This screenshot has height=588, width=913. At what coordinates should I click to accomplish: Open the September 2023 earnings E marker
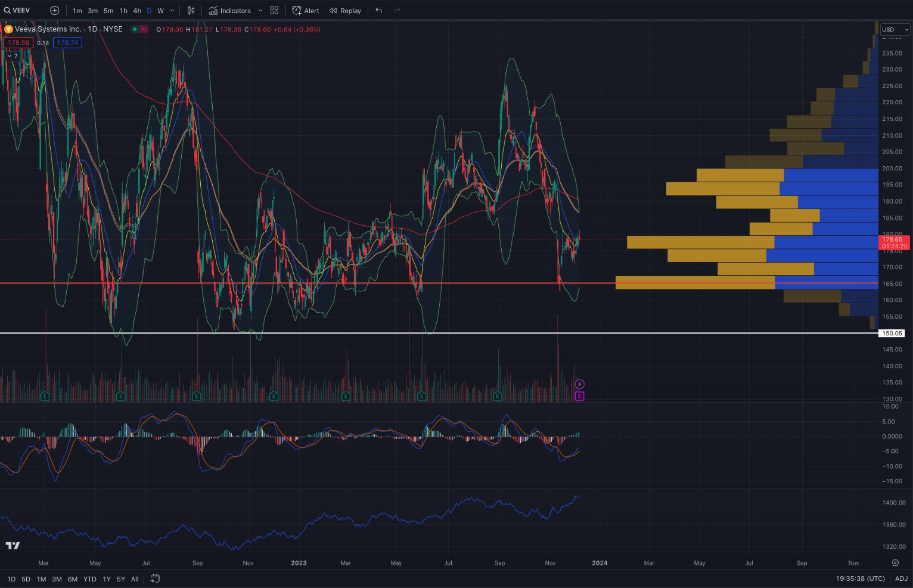[x=498, y=396]
